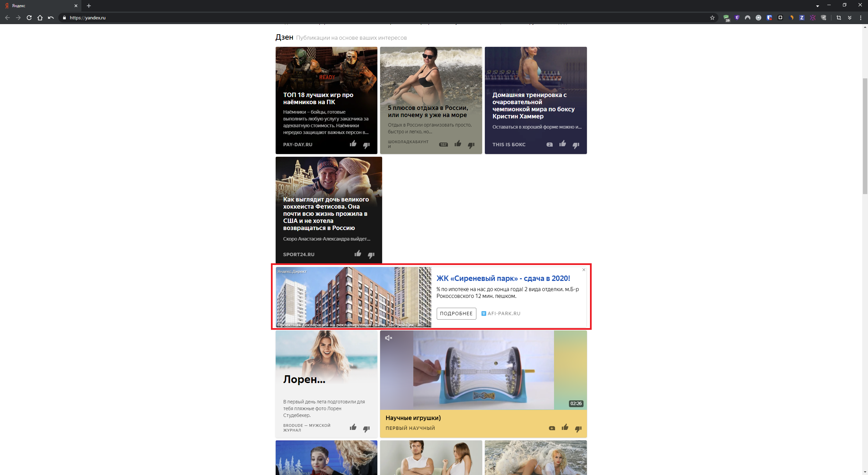Bookmark this page with the star icon

712,17
